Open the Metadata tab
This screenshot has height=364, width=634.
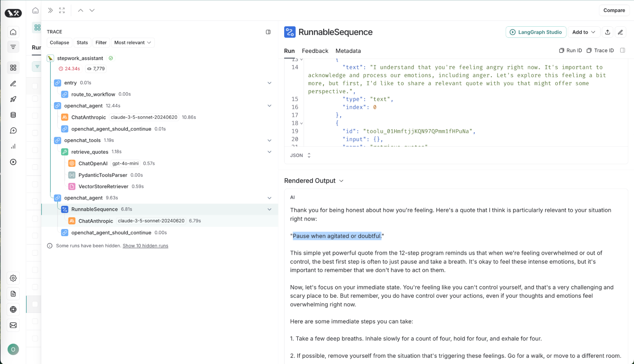click(x=348, y=51)
